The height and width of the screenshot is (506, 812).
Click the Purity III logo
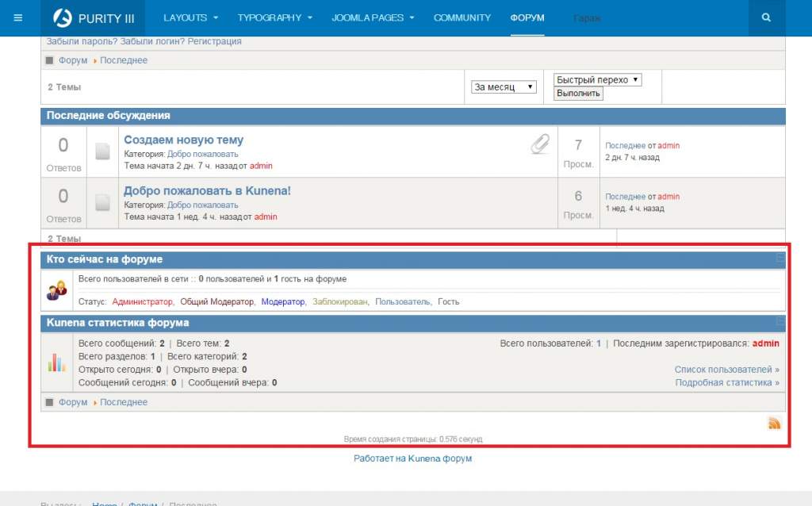pyautogui.click(x=94, y=18)
